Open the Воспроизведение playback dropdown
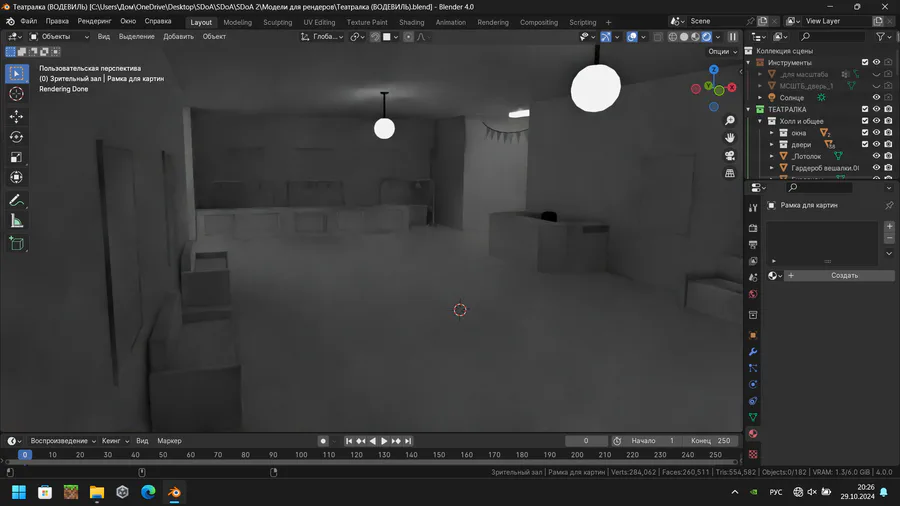This screenshot has height=506, width=900. pyautogui.click(x=63, y=441)
